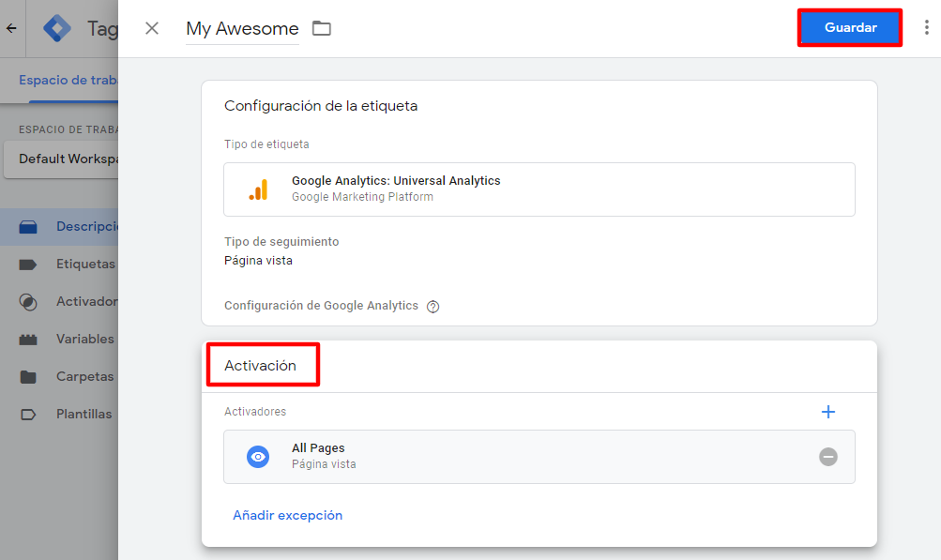This screenshot has width=941, height=560.
Task: Open the Default Workspace selector
Action: [x=61, y=159]
